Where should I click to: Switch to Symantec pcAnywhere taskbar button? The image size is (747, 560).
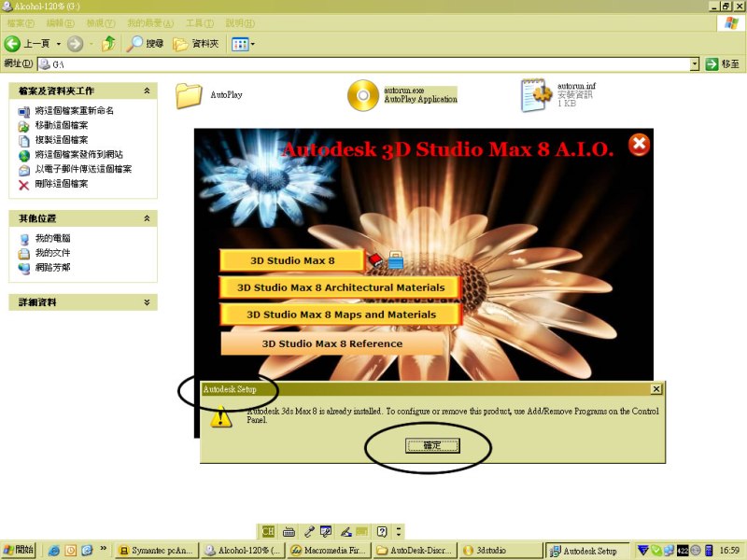click(x=157, y=551)
